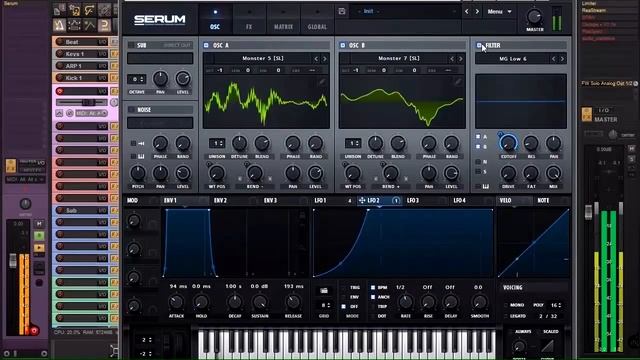Toggle the OSC A enable switch
This screenshot has height=360, width=640.
[206, 45]
